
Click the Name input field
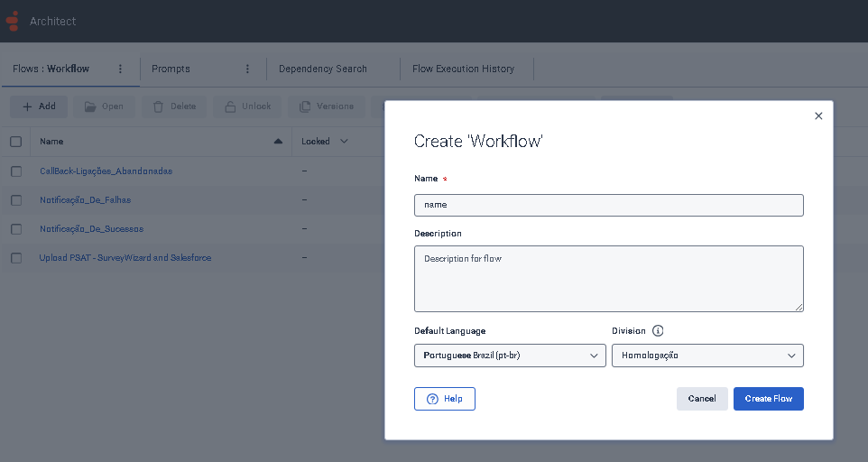coord(608,205)
